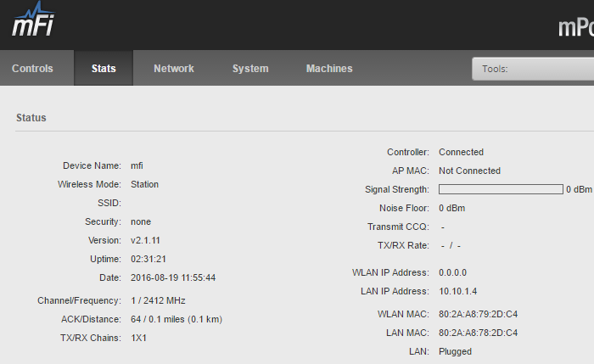Click the Status section heading
The image size is (594, 364).
point(31,118)
